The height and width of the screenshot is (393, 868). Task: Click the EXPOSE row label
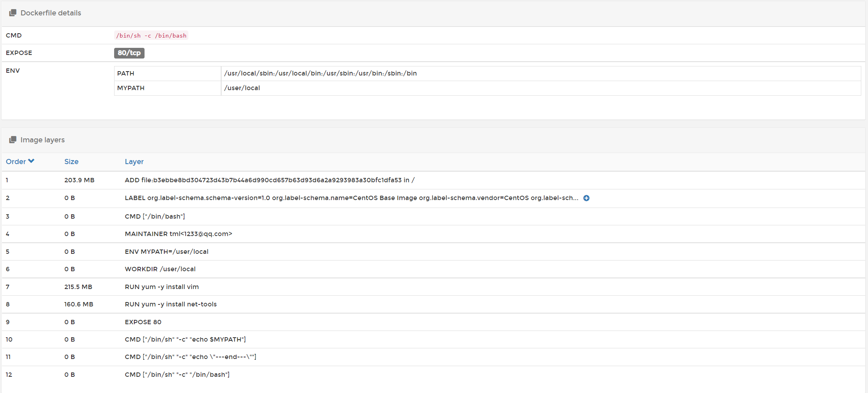coord(19,53)
